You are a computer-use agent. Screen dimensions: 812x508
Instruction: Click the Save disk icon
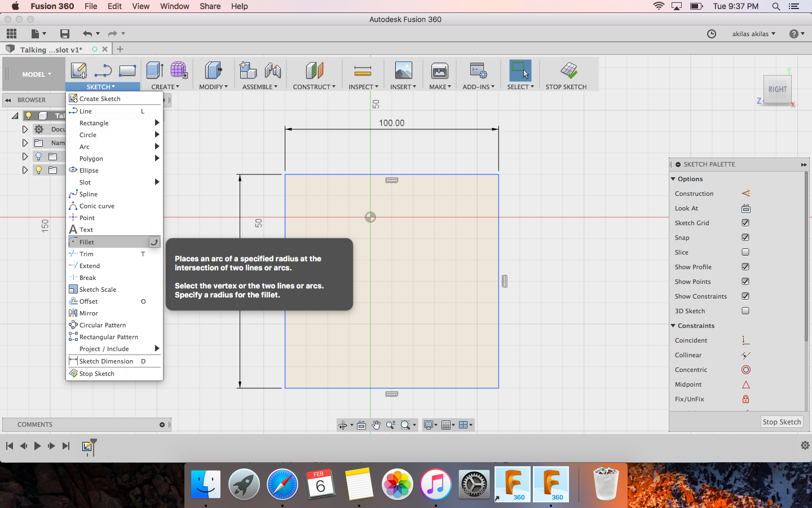(65, 34)
